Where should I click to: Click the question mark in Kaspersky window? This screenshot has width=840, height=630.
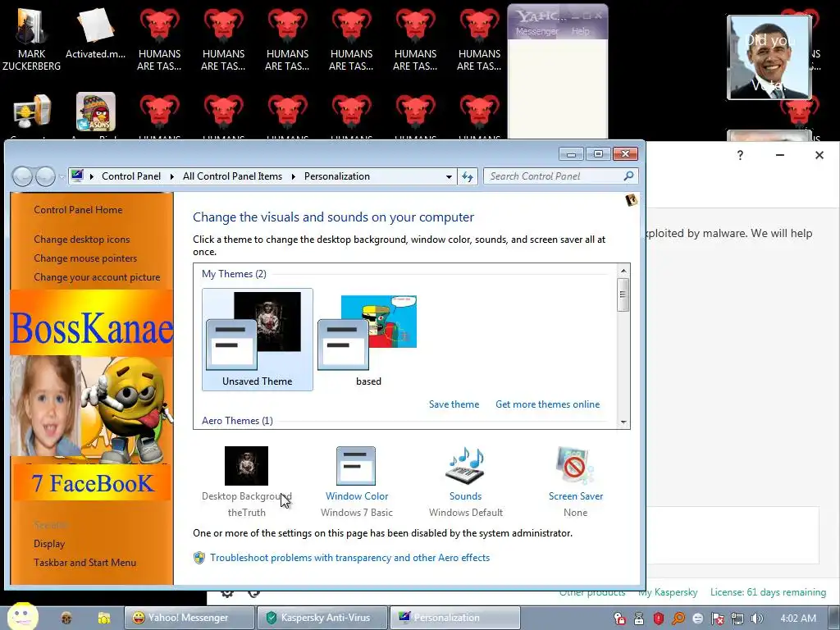click(740, 155)
